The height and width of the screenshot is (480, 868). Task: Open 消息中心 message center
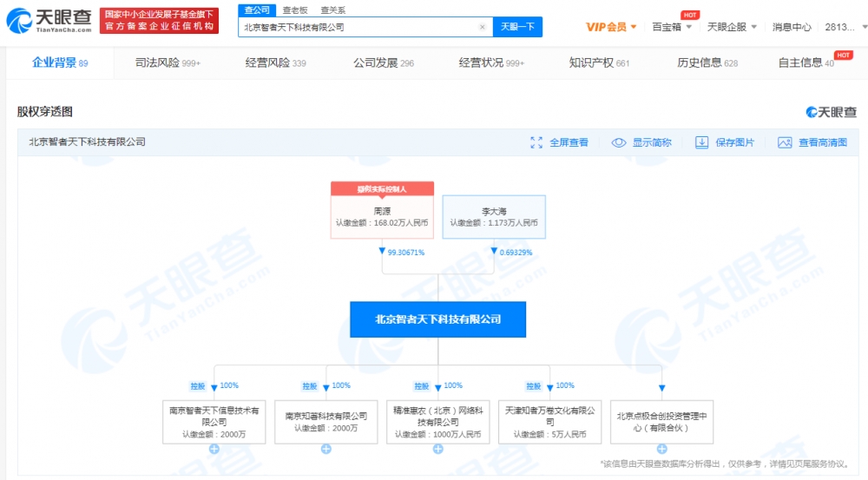pyautogui.click(x=792, y=27)
